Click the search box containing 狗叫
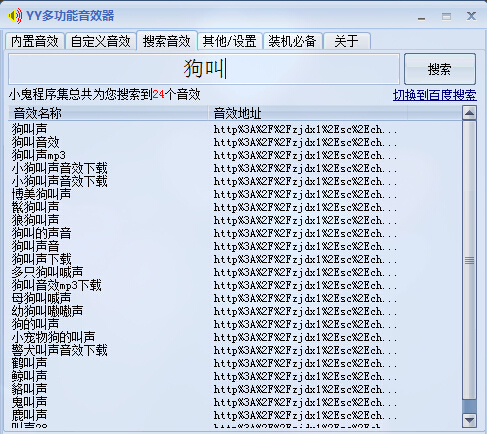Viewport: 487px width, 434px height. tap(204, 69)
